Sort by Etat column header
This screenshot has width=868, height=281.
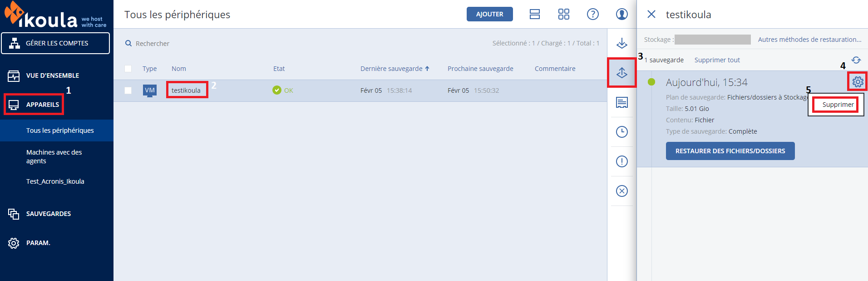[x=279, y=69]
